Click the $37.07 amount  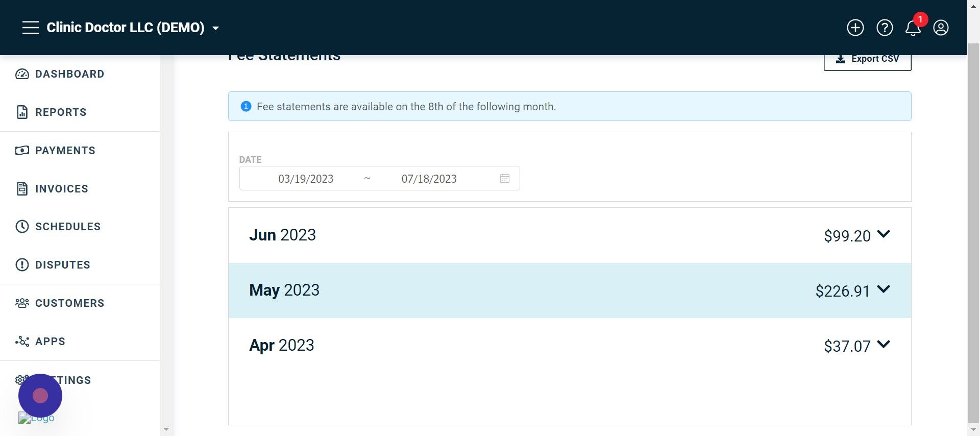coord(847,347)
